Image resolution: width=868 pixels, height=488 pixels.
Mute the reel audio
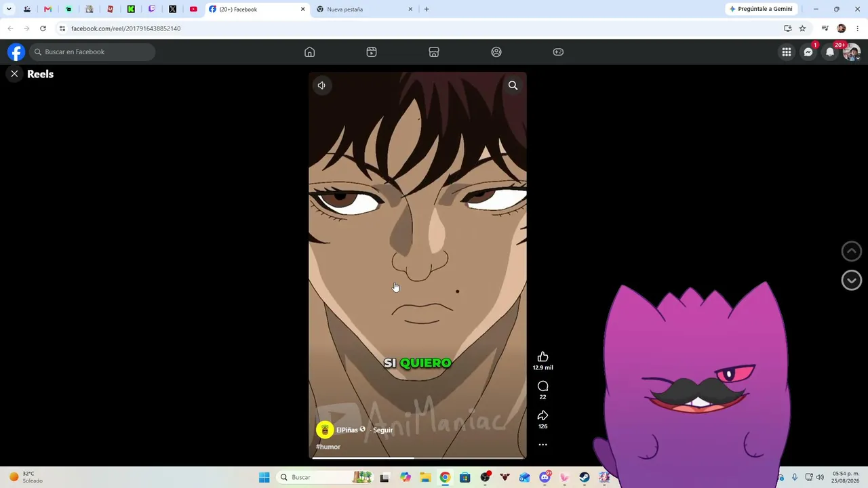[321, 85]
